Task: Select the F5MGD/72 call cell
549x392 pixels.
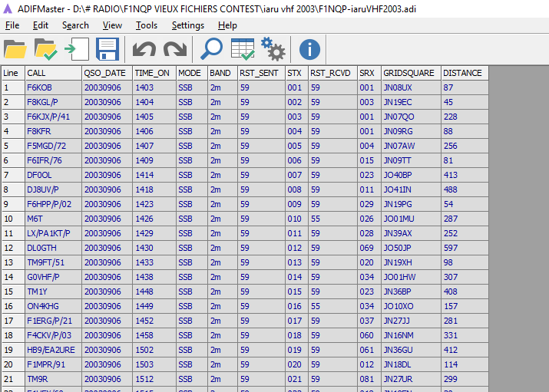Action: tap(53, 147)
